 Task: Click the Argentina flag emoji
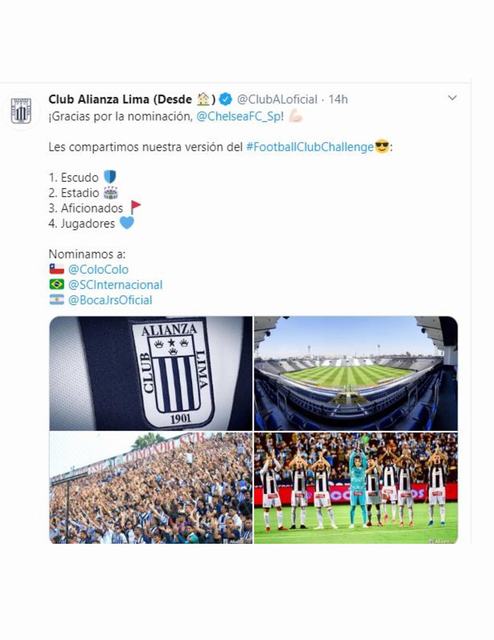coord(57,300)
